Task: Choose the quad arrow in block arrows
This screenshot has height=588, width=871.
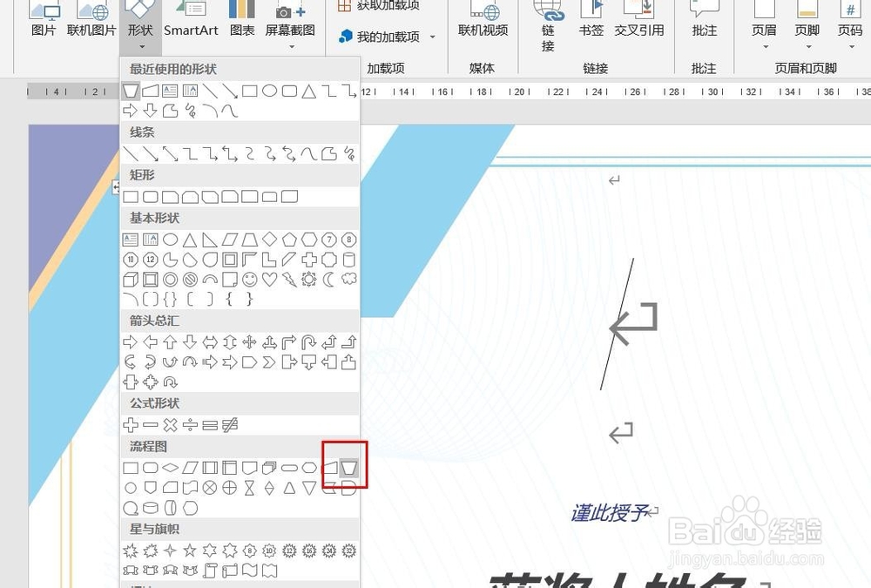Action: tap(250, 342)
